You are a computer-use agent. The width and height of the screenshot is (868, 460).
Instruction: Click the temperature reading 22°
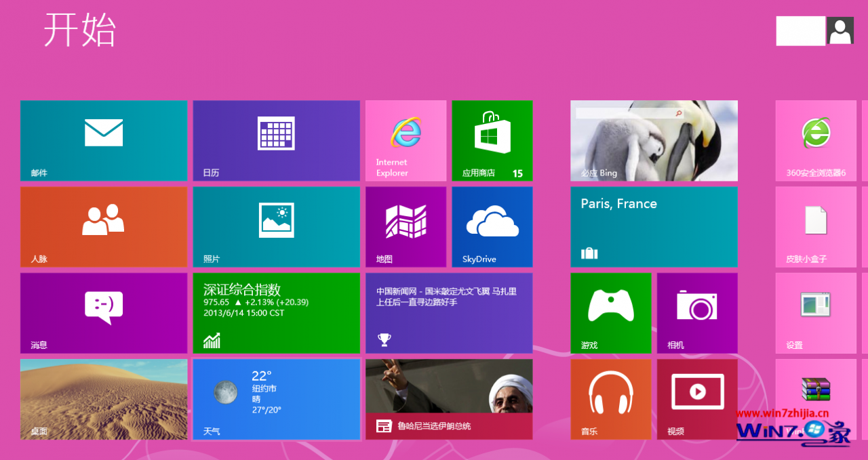[x=261, y=376]
